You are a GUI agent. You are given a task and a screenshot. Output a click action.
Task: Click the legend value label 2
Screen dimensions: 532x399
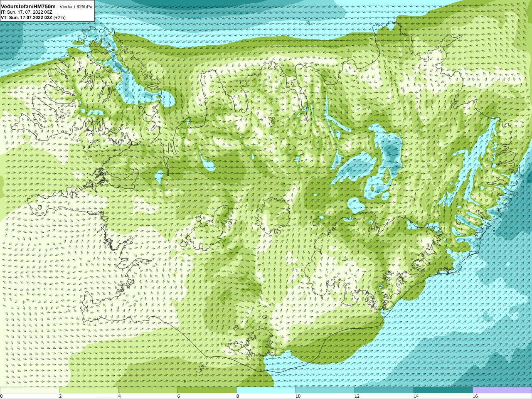60,396
